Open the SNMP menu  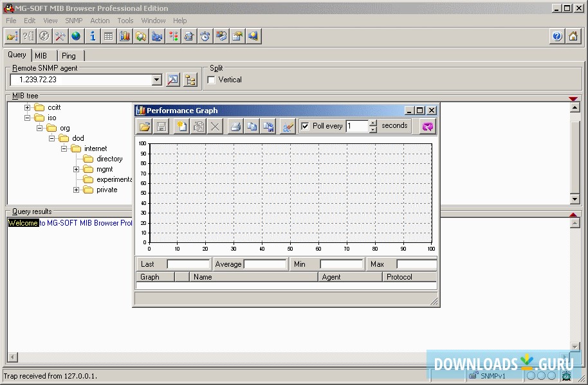pos(73,21)
